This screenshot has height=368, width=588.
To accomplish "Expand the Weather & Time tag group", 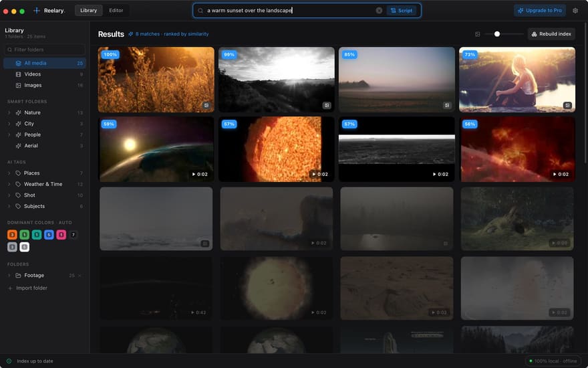I will tap(9, 185).
